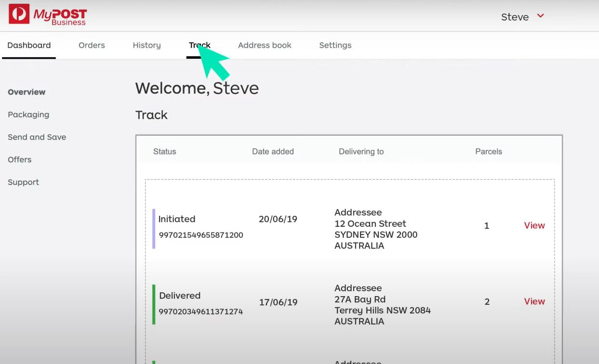Select Overview in the sidebar

27,92
